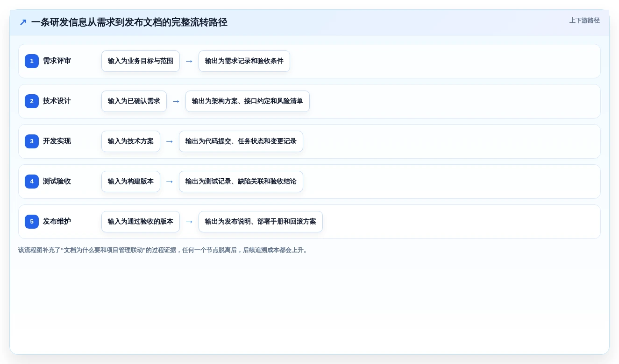Select the 发布维护 step label

pyautogui.click(x=57, y=222)
